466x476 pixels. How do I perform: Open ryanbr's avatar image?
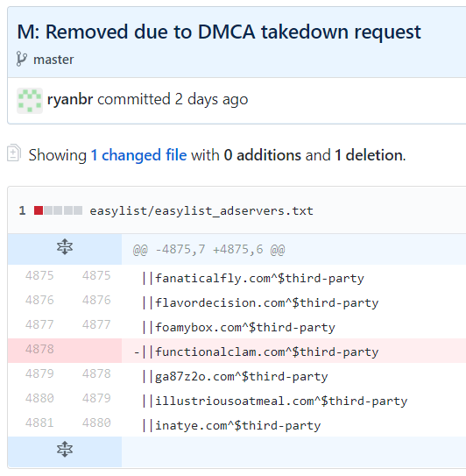coord(30,101)
